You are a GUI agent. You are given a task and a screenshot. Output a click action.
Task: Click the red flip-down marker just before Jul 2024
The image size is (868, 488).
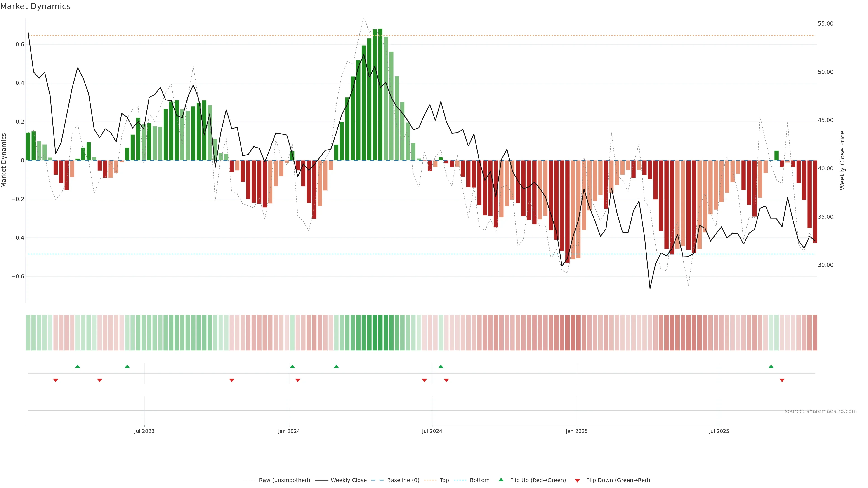point(424,380)
